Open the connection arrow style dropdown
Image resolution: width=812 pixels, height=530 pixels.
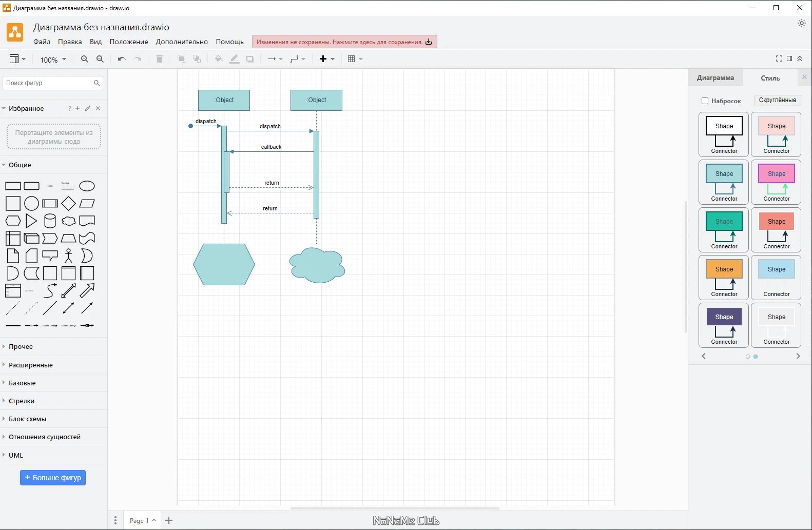275,59
